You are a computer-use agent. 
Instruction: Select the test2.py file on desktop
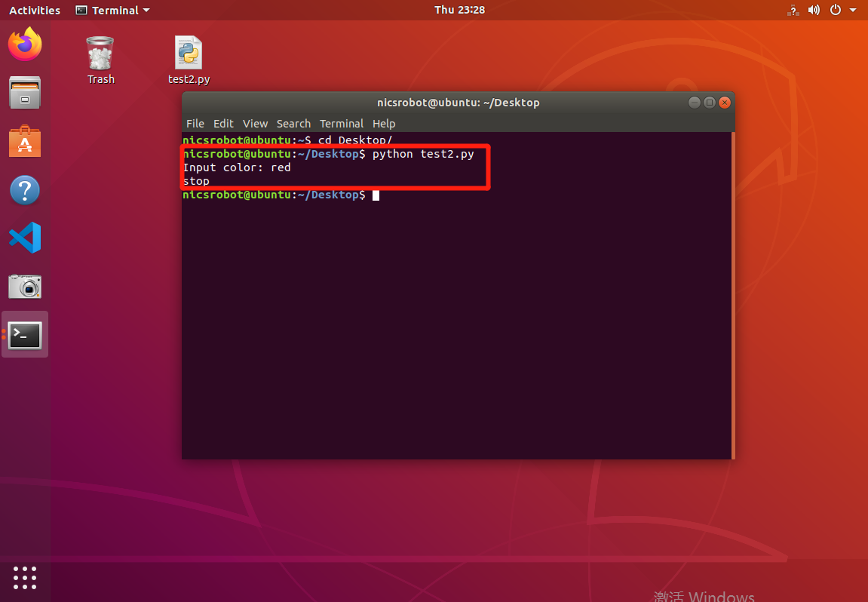coord(189,60)
